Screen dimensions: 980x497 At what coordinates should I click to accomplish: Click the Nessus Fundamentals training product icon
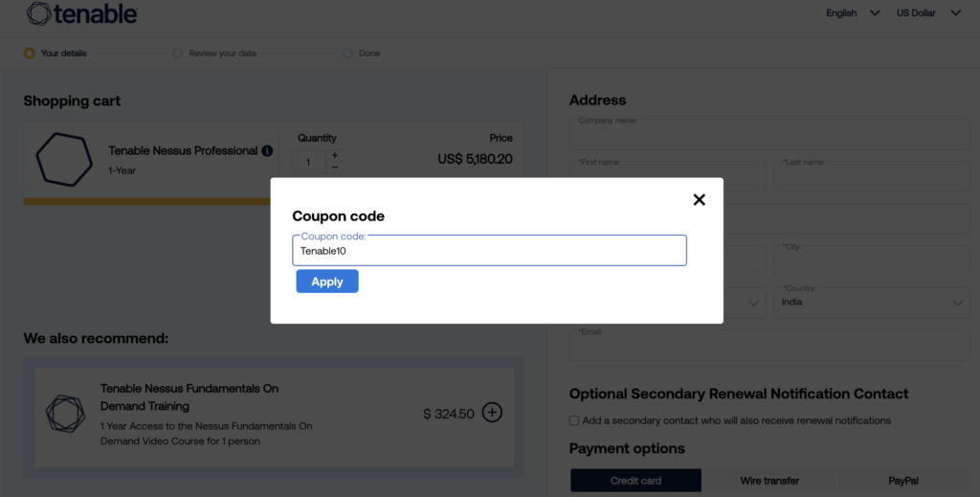[x=65, y=413]
